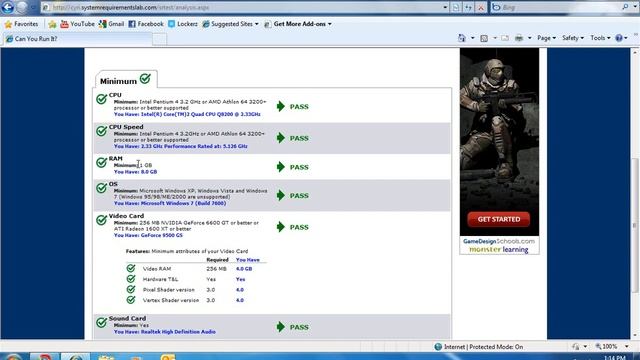Click 'You Have: 8.0 GB' RAM text
Viewport: 640px width, 360px height.
point(135,172)
